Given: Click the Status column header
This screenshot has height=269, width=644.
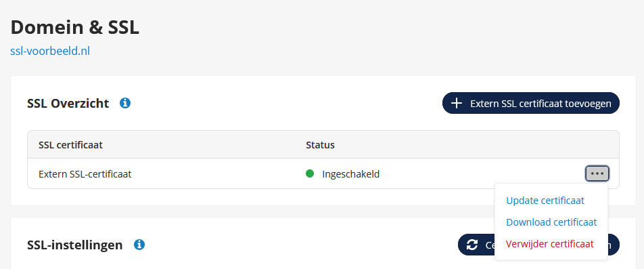Looking at the screenshot, I should tap(321, 145).
